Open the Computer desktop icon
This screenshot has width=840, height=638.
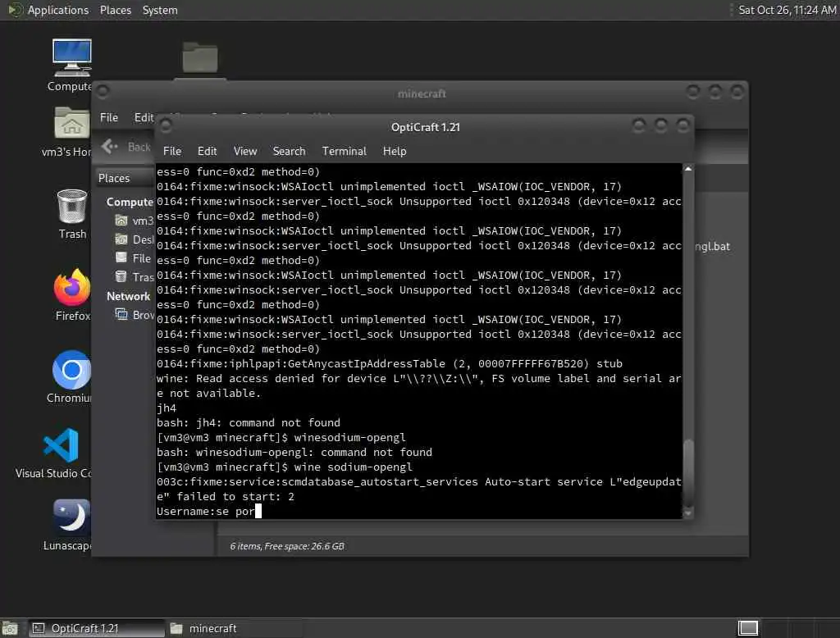(72, 58)
